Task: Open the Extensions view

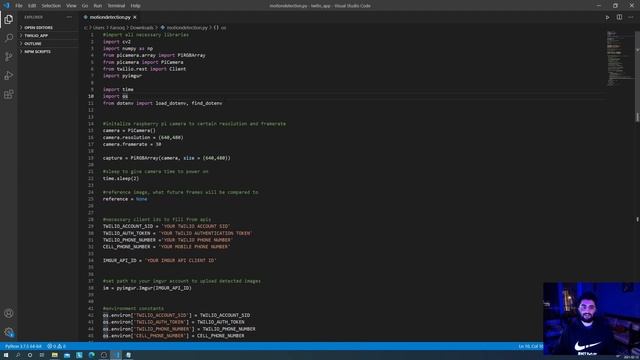Action: [9, 94]
